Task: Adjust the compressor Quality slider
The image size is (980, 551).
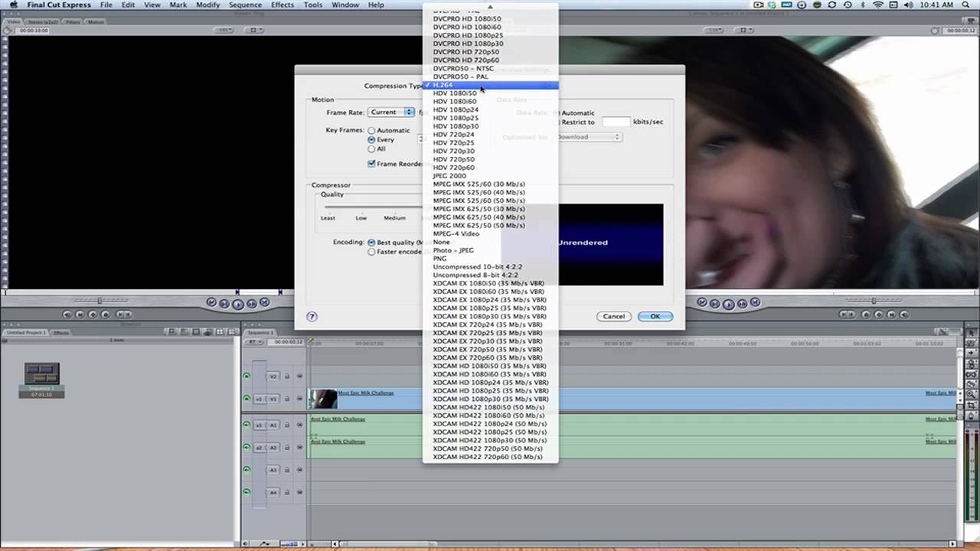Action: (x=373, y=207)
